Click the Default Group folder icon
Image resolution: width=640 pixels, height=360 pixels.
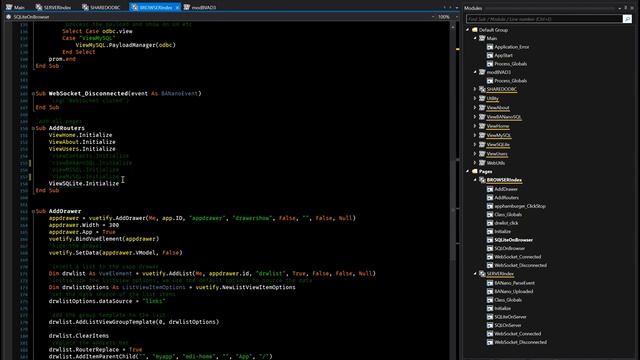[475, 30]
